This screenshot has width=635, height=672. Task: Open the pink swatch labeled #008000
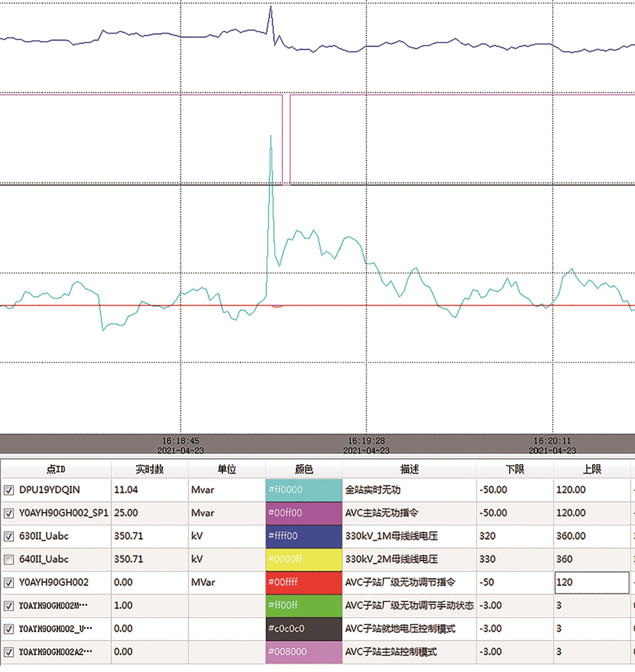coord(304,652)
